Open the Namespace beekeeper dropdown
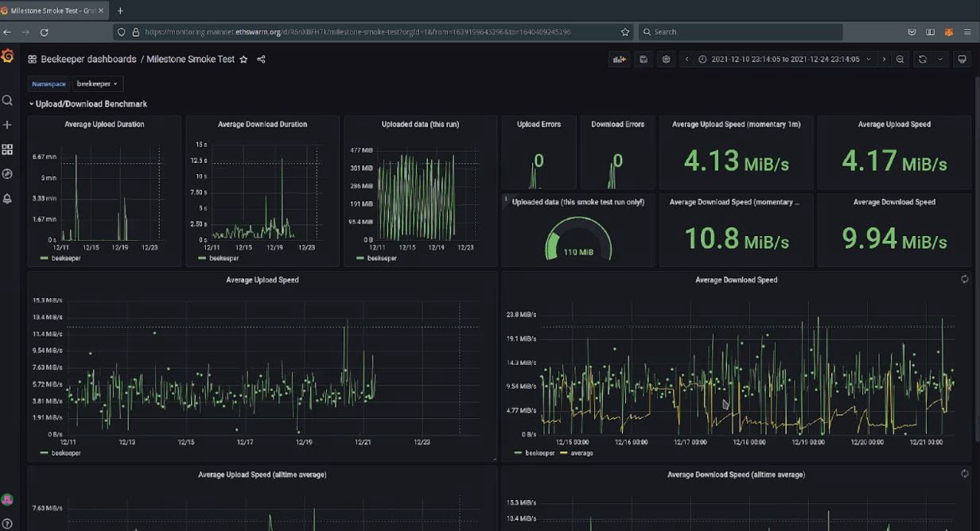This screenshot has height=531, width=980. (x=97, y=83)
